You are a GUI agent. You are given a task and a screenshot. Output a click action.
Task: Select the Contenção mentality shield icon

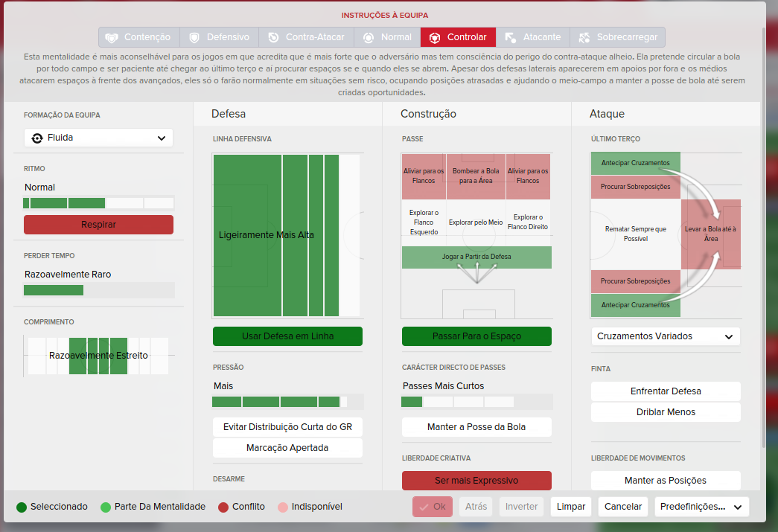click(x=112, y=38)
